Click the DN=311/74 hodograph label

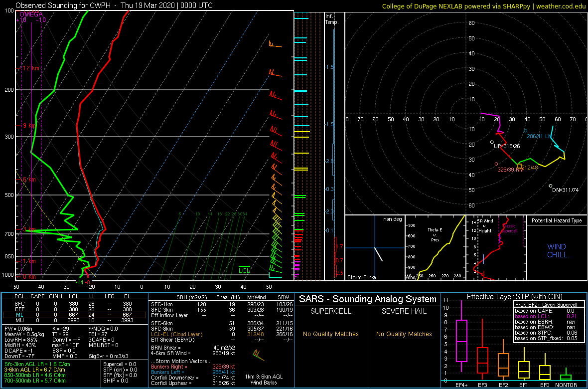click(x=565, y=191)
